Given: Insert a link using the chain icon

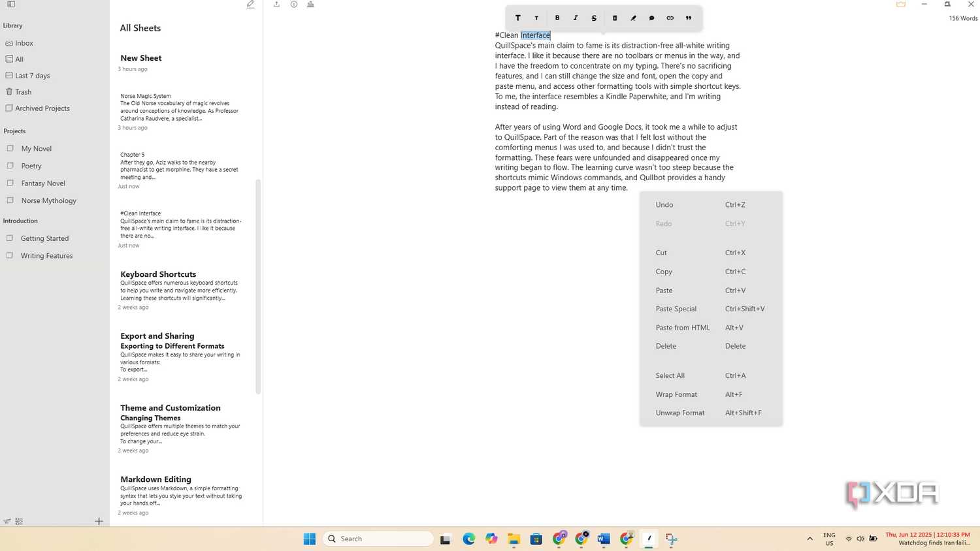Looking at the screenshot, I should click(670, 18).
